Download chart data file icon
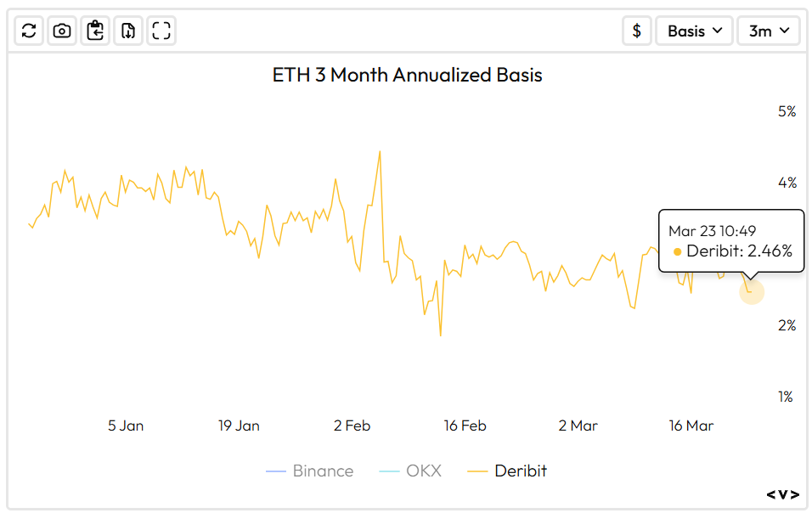 (128, 31)
